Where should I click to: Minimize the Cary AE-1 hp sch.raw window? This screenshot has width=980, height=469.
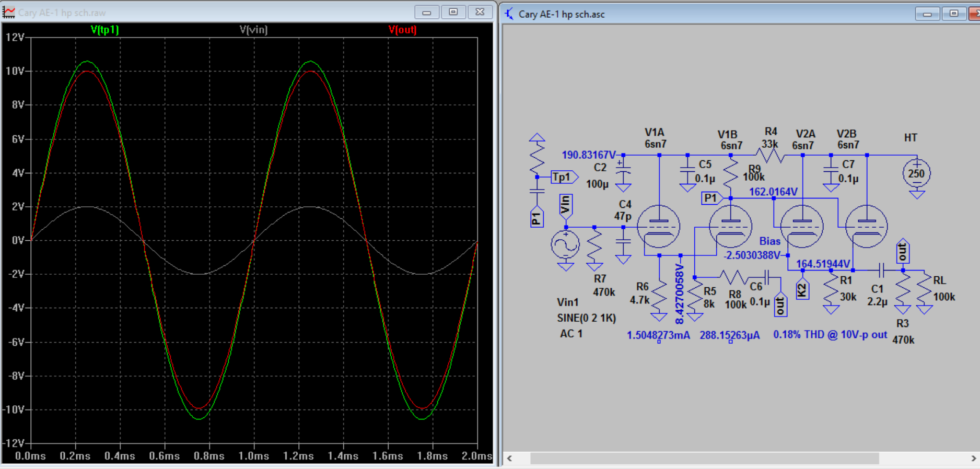click(427, 12)
